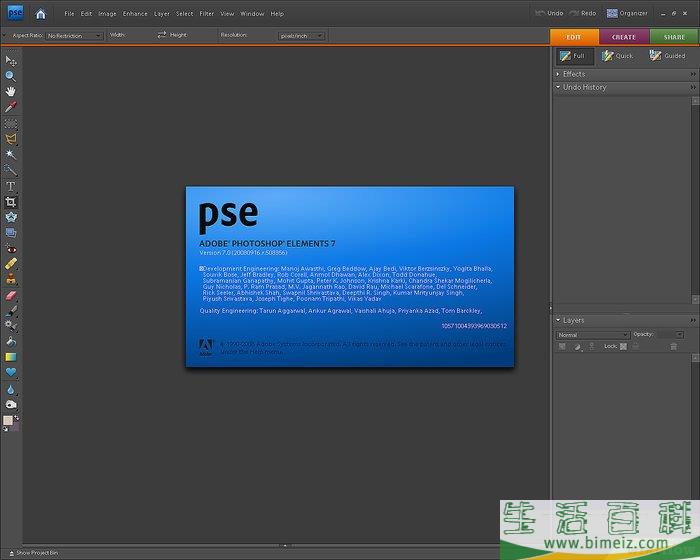Select the Blur water drop tool
The width and height of the screenshot is (700, 560).
11,389
